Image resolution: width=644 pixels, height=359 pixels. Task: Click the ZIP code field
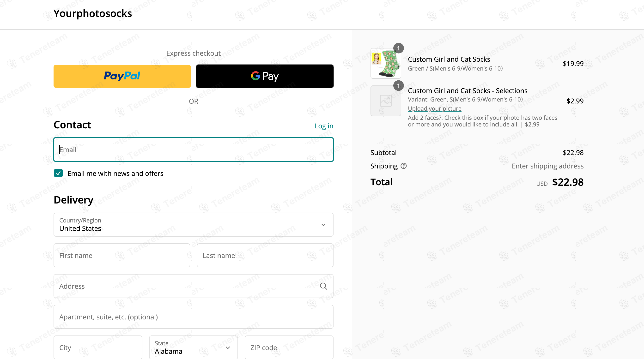point(289,347)
